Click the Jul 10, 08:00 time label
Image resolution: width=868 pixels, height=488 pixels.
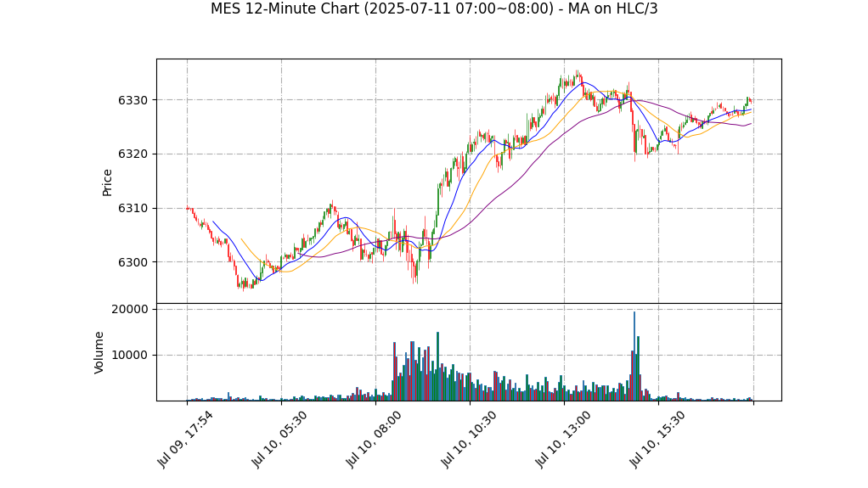point(374,440)
